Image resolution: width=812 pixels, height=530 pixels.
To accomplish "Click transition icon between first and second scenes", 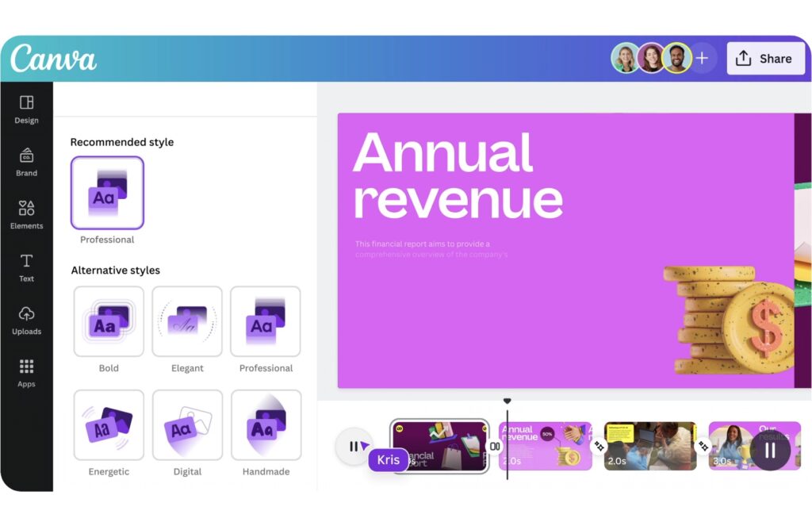I will click(x=495, y=446).
